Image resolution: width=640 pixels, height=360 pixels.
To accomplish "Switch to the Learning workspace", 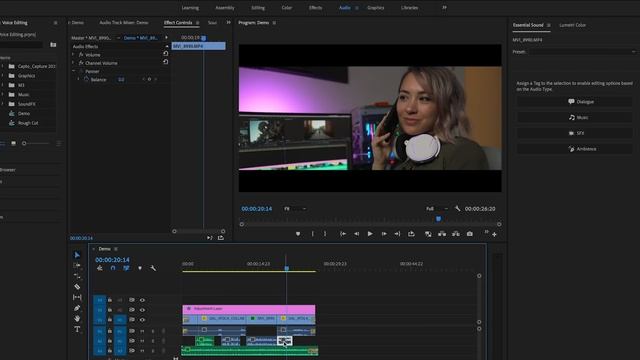I will pos(190,8).
